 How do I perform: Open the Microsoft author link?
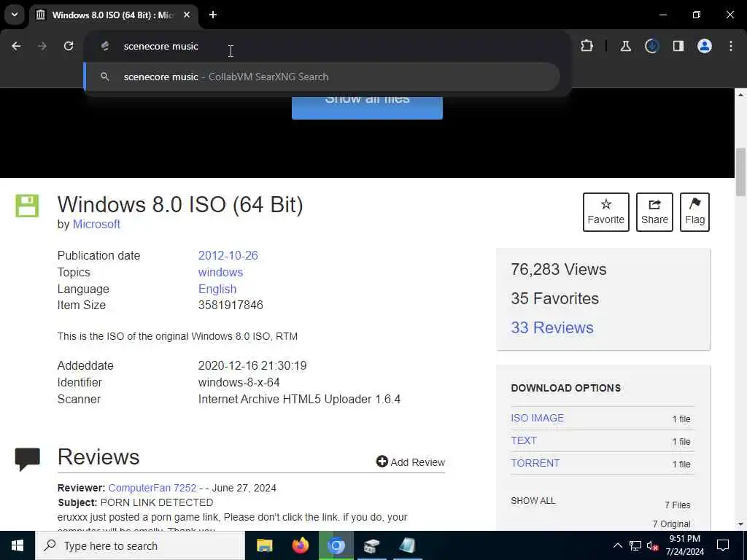pos(96,225)
